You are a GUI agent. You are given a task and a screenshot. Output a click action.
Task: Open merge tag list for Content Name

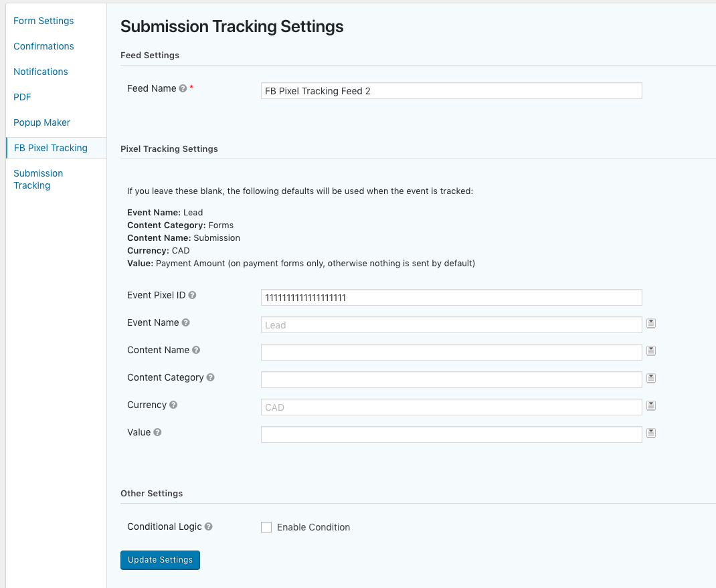(x=651, y=351)
